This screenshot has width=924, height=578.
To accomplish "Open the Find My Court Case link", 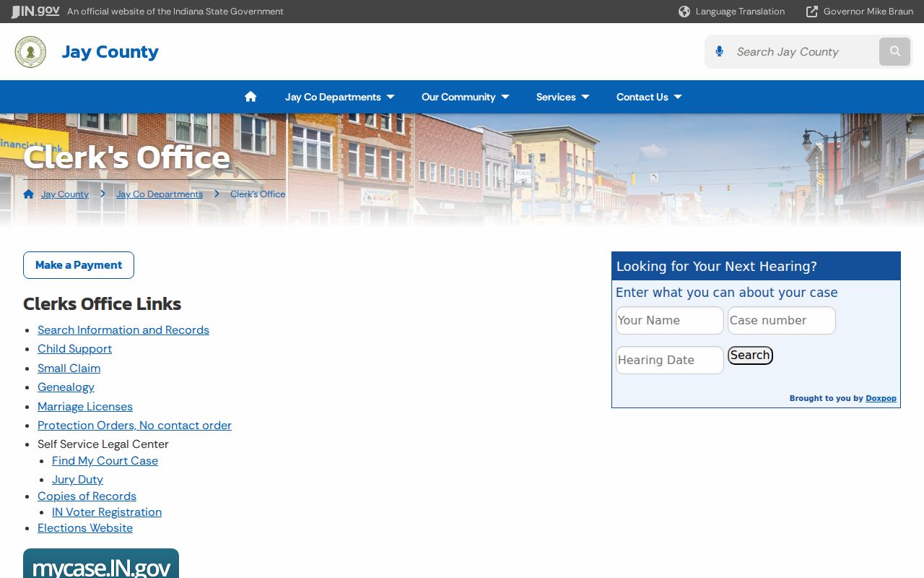I will (105, 461).
